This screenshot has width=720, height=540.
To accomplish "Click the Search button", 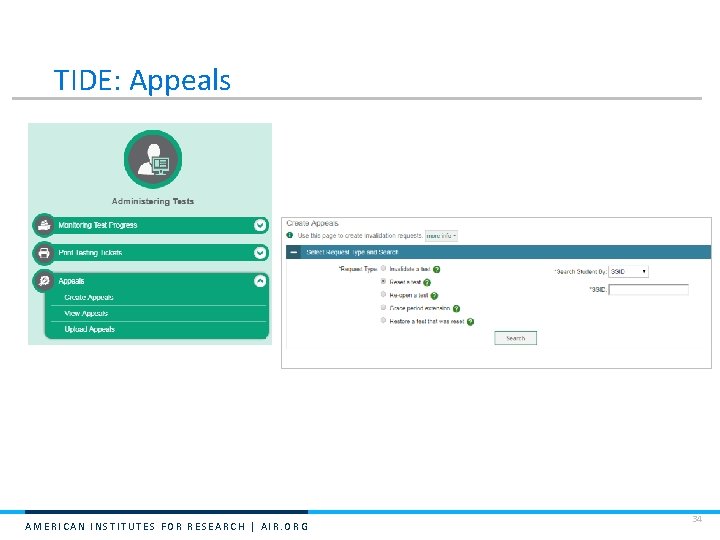I will (515, 338).
